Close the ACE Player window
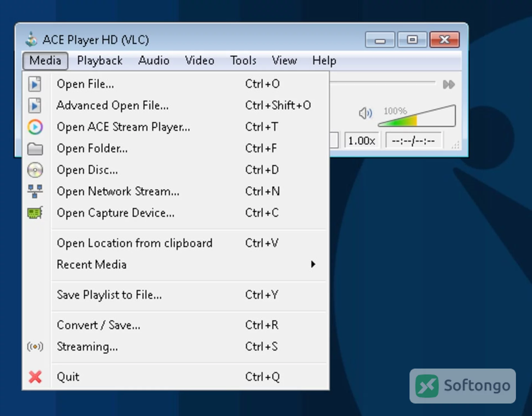Image resolution: width=532 pixels, height=416 pixels. coord(445,40)
